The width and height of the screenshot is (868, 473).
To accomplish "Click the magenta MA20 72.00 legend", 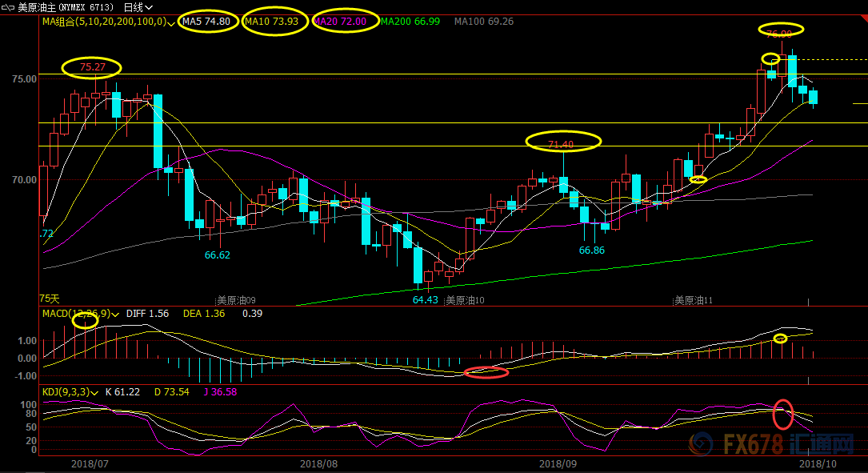I will click(340, 22).
